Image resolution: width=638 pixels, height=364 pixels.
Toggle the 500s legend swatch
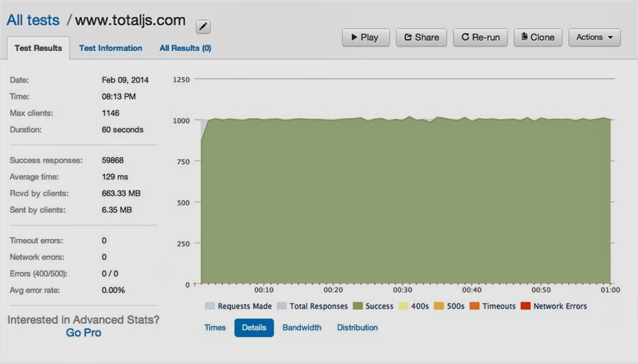[439, 306]
